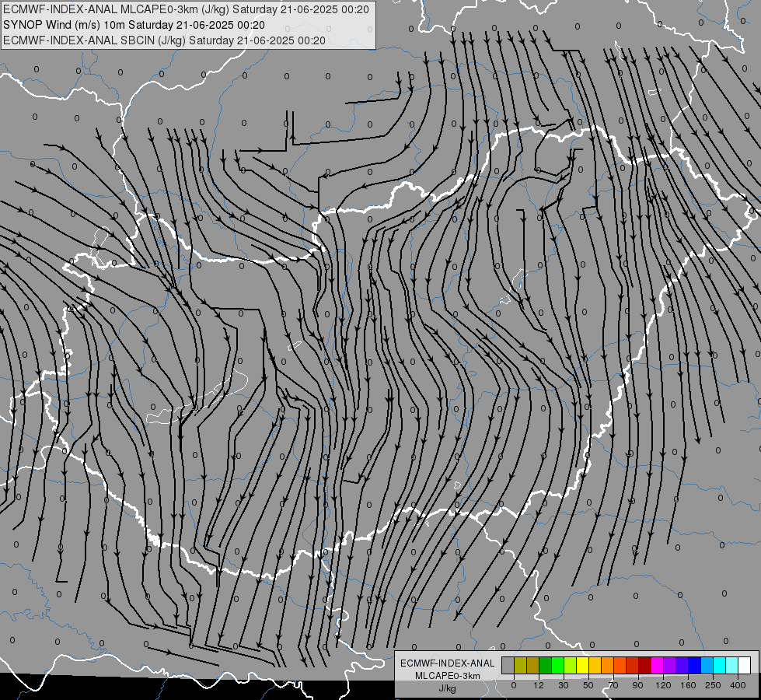Select the white legend swatch
The image size is (761, 700).
click(745, 665)
